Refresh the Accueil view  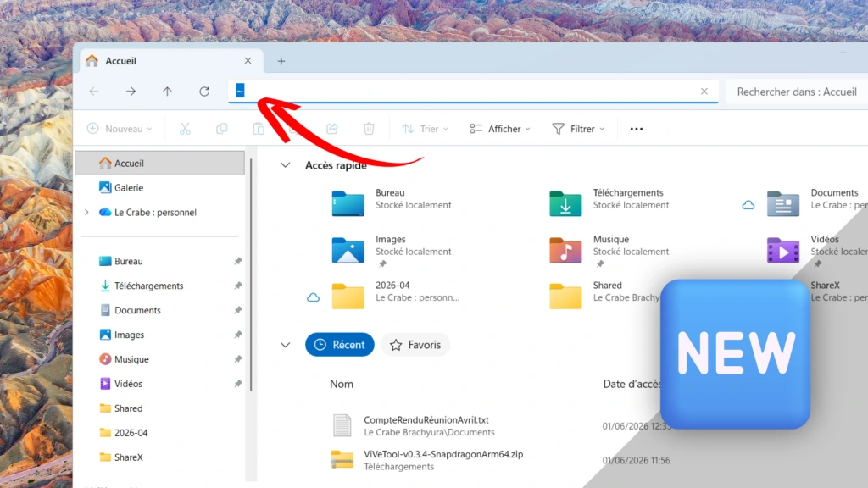coord(204,91)
